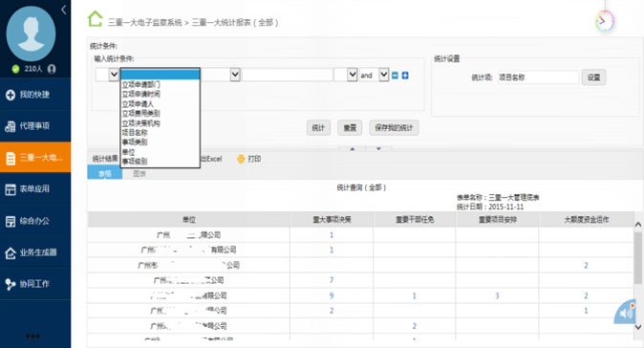
Task: Select 项目名称 in the dropdown list
Action: 135,132
